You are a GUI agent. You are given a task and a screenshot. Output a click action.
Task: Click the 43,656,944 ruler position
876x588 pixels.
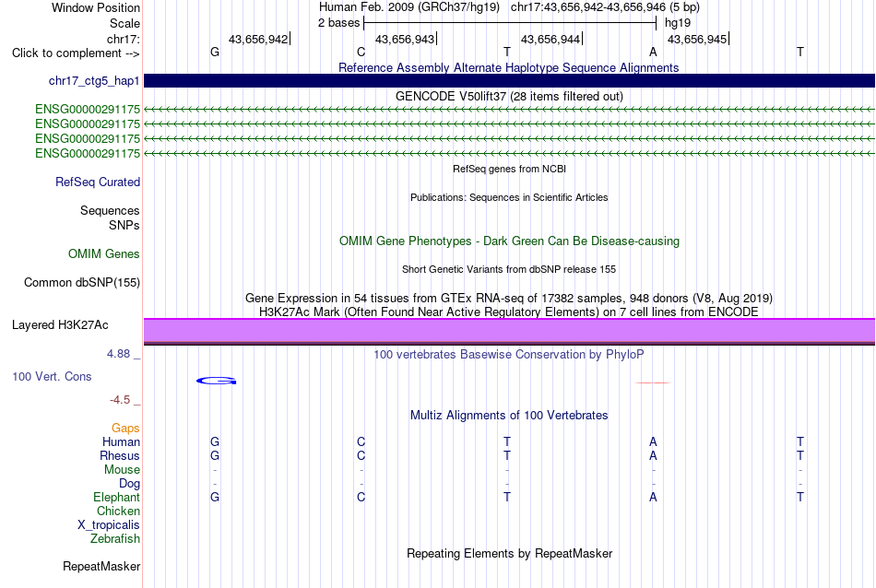(x=550, y=39)
